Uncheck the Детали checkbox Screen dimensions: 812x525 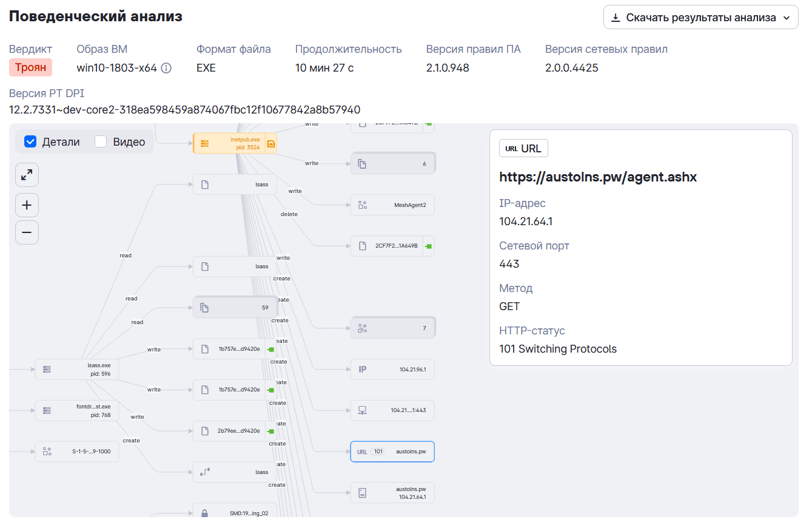(x=30, y=141)
